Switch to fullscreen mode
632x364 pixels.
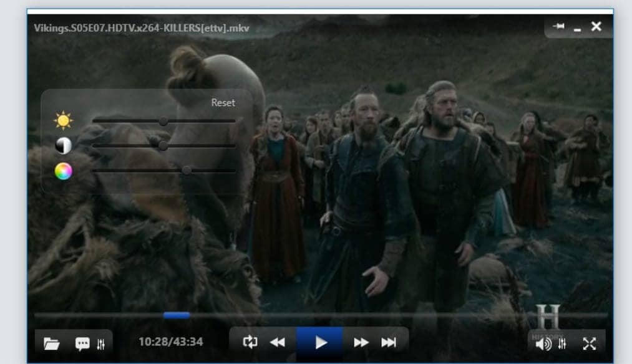pyautogui.click(x=590, y=343)
